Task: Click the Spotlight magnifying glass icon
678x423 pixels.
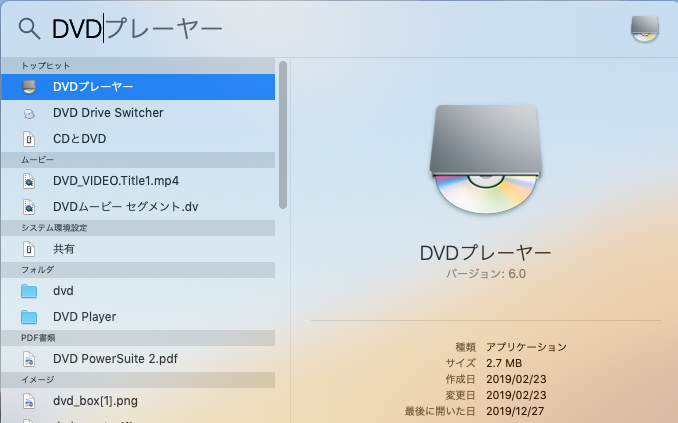Action: tap(29, 29)
